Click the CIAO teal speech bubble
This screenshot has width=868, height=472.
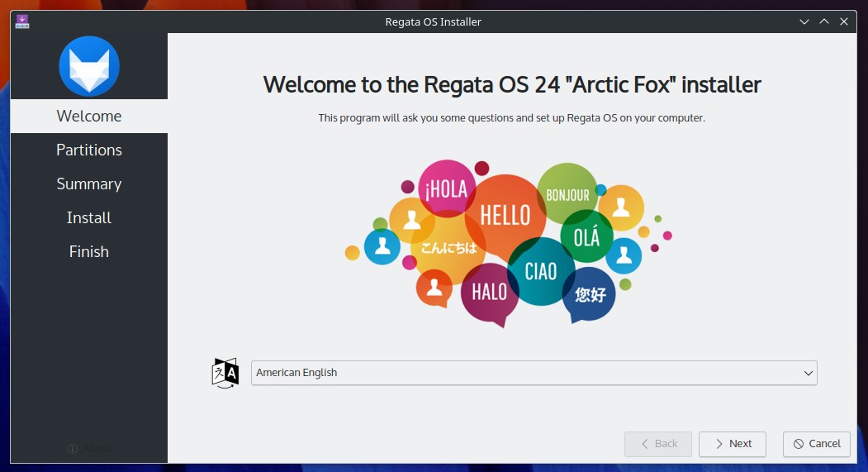pos(541,271)
